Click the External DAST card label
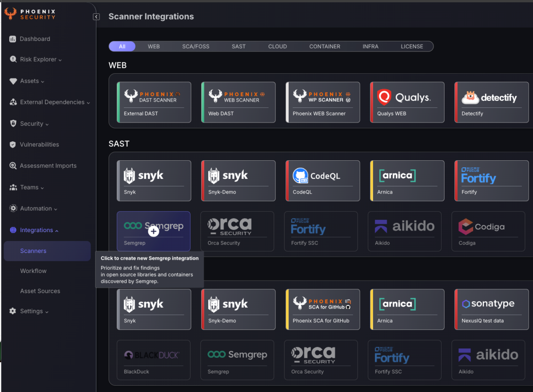 pyautogui.click(x=141, y=114)
